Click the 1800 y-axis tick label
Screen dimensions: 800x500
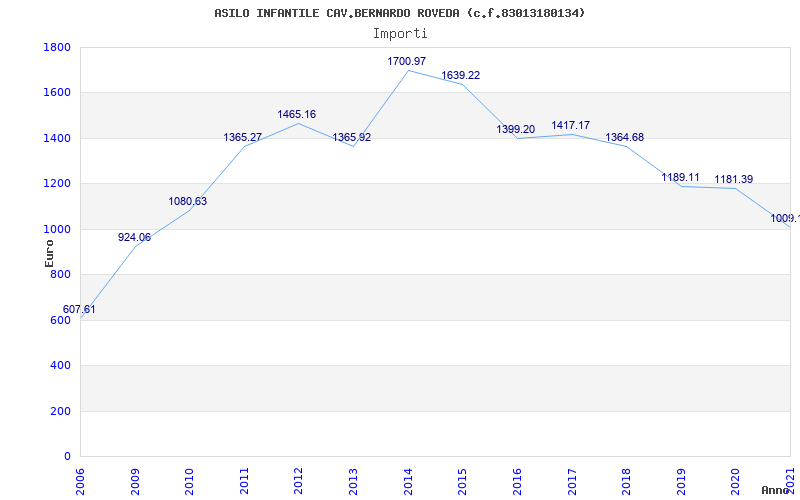coord(57,47)
